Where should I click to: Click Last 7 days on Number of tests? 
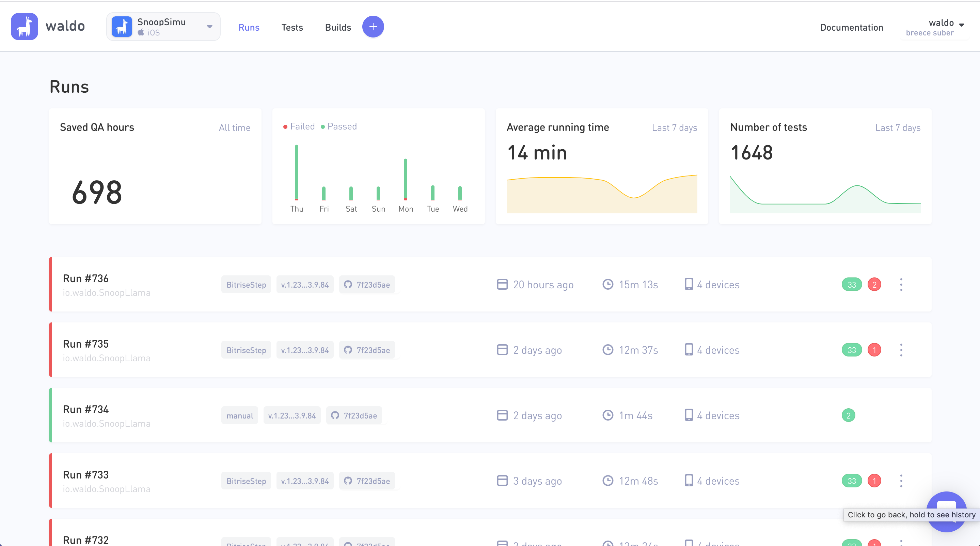pyautogui.click(x=898, y=127)
